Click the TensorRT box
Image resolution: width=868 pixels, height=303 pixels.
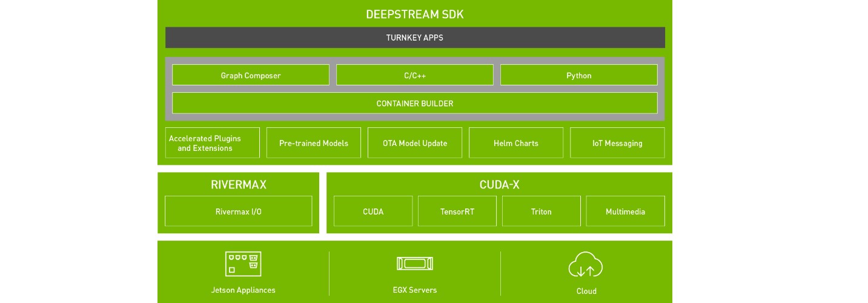457,211
